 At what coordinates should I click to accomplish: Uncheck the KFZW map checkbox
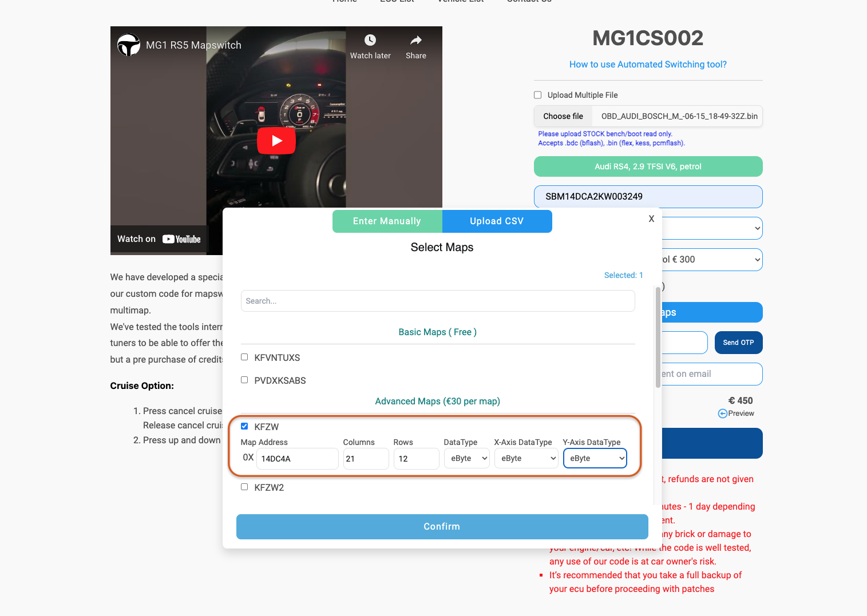244,426
